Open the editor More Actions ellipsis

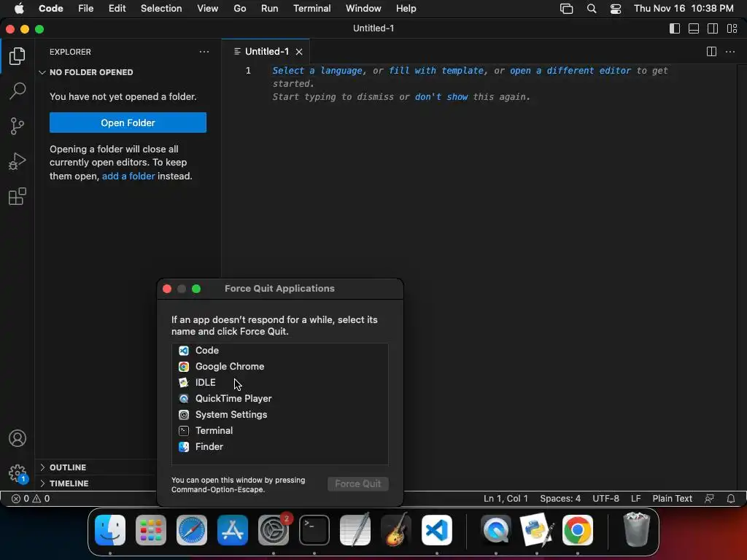click(729, 52)
